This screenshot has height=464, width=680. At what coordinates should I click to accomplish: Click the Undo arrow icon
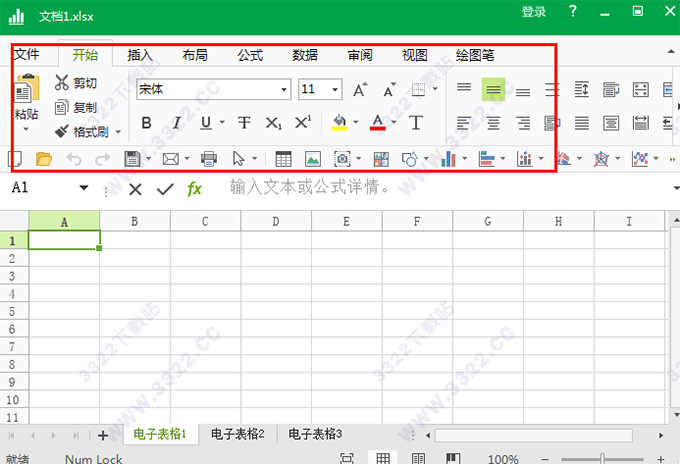coord(74,159)
